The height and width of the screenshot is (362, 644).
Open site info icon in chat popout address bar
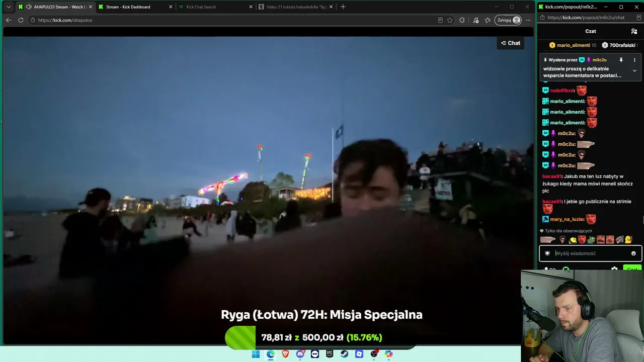pyautogui.click(x=542, y=18)
